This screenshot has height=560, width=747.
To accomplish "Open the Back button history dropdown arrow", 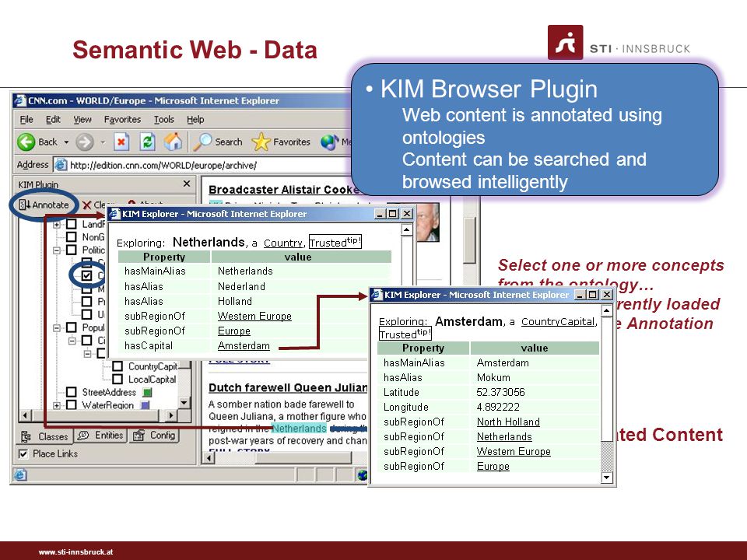I will [66, 142].
